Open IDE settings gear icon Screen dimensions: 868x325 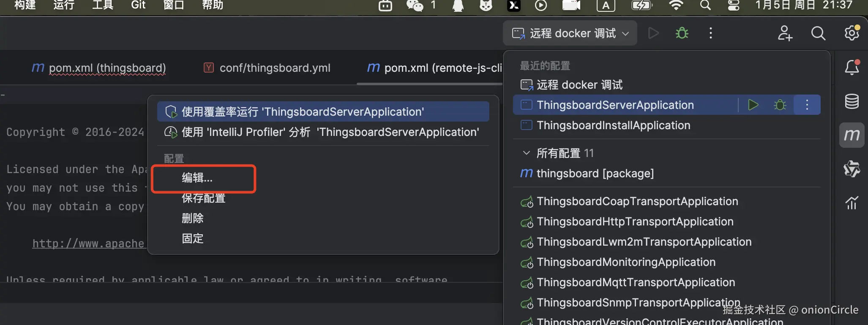[x=852, y=33]
